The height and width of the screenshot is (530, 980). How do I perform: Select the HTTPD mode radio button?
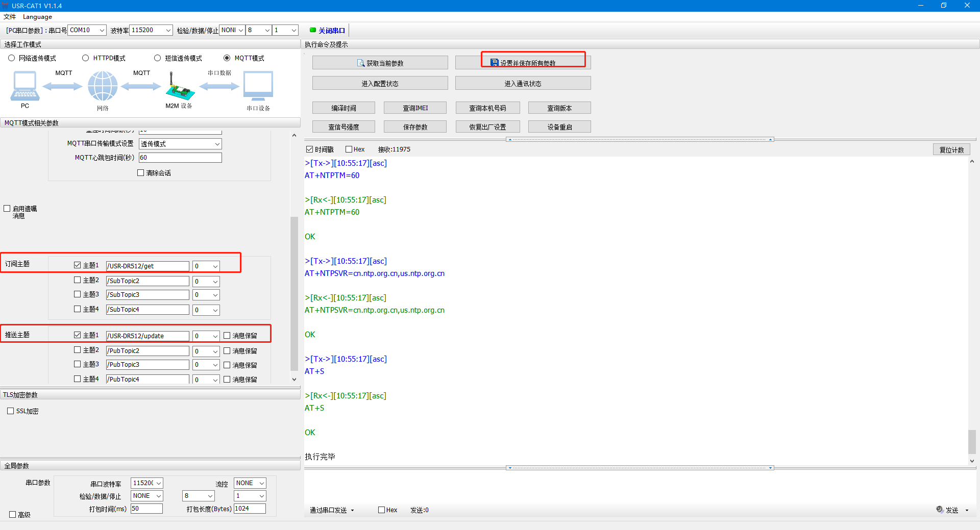tap(86, 58)
